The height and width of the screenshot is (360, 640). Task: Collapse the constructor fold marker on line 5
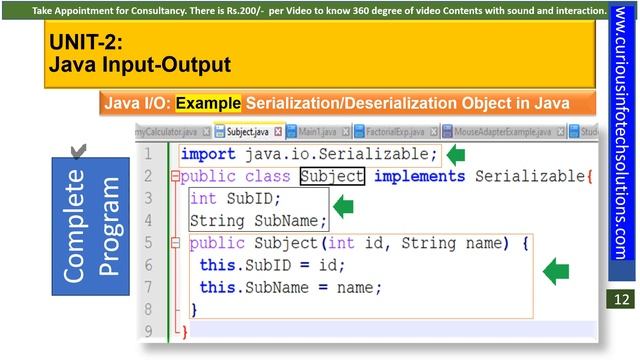click(x=175, y=243)
